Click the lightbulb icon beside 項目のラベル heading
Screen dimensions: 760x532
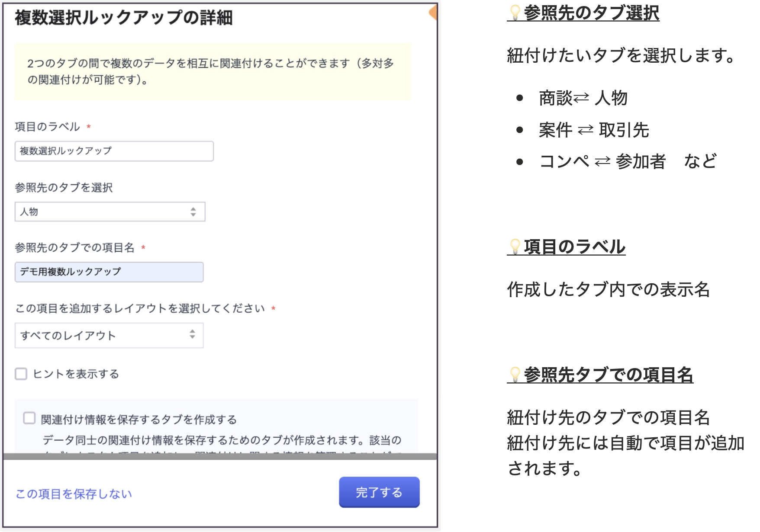515,246
